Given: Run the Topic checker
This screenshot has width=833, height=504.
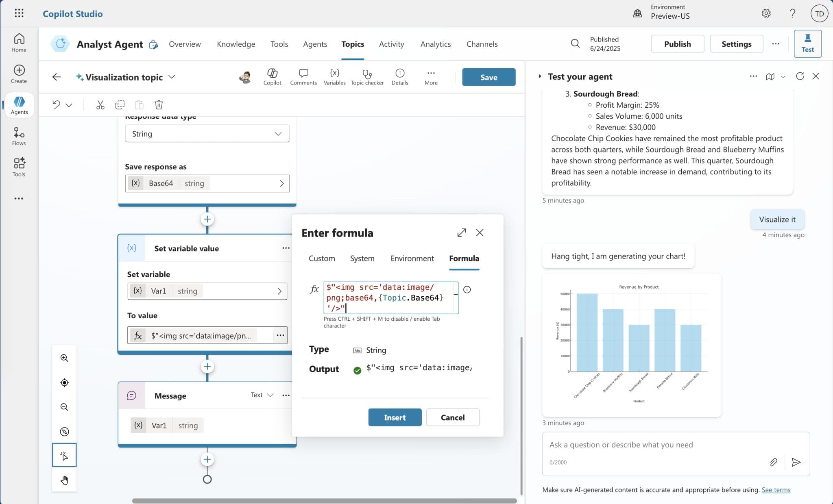Looking at the screenshot, I should pyautogui.click(x=367, y=77).
